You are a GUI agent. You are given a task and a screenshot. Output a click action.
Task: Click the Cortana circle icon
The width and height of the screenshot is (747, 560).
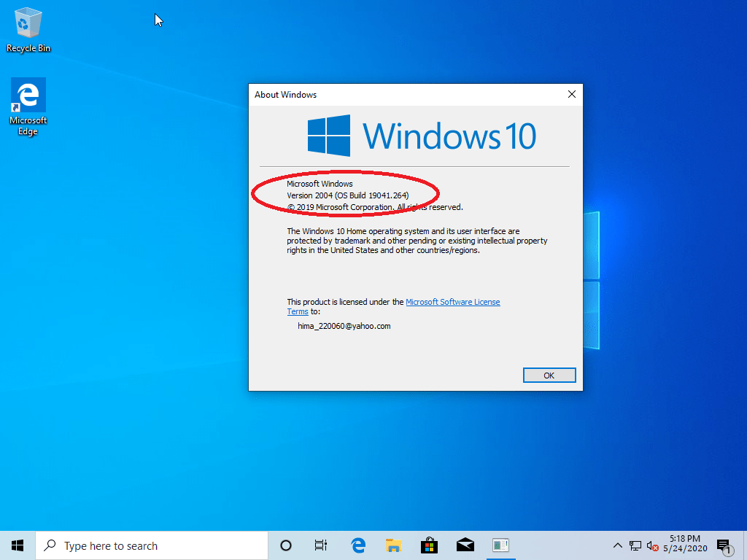(286, 545)
